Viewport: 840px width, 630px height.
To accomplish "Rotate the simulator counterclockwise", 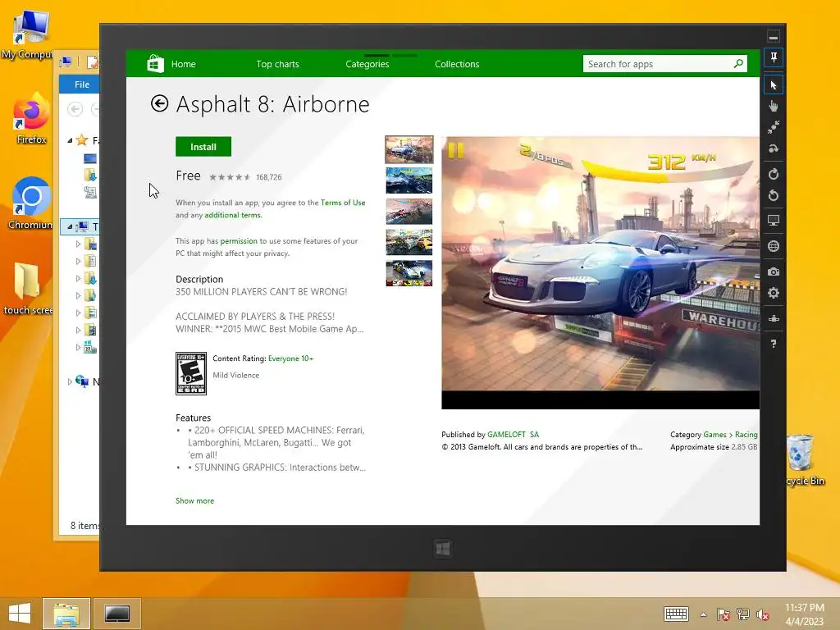I will click(x=774, y=195).
